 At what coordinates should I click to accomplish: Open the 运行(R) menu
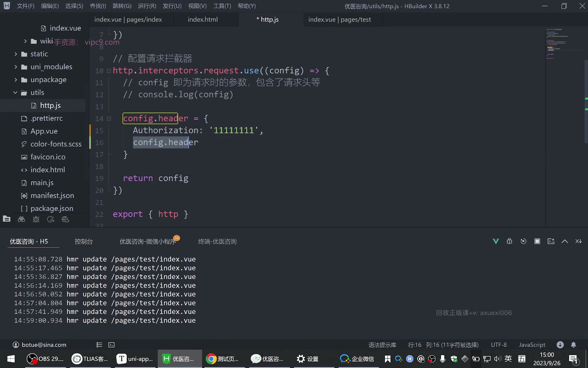pos(147,6)
